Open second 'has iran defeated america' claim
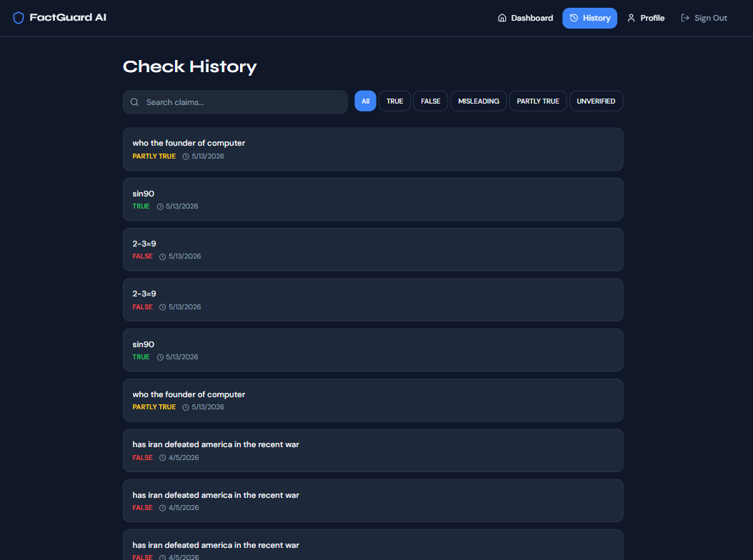The width and height of the screenshot is (753, 560). 373,501
